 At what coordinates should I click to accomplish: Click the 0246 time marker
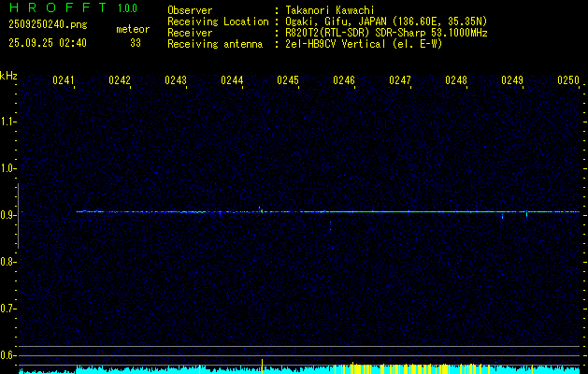(x=344, y=80)
